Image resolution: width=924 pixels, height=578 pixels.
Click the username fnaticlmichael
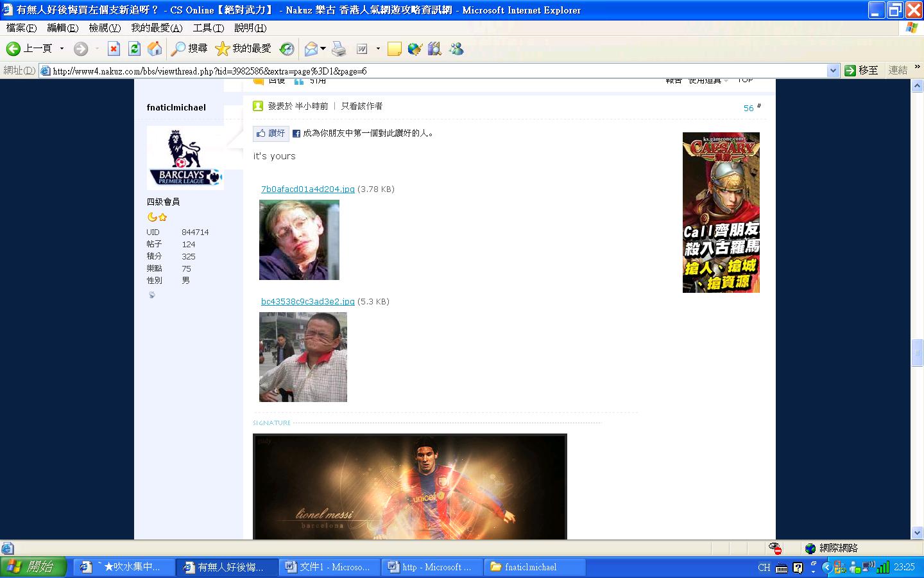pos(176,107)
